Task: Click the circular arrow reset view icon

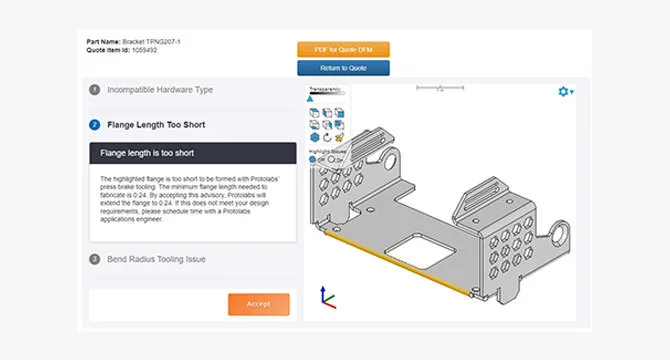Action: (x=327, y=138)
